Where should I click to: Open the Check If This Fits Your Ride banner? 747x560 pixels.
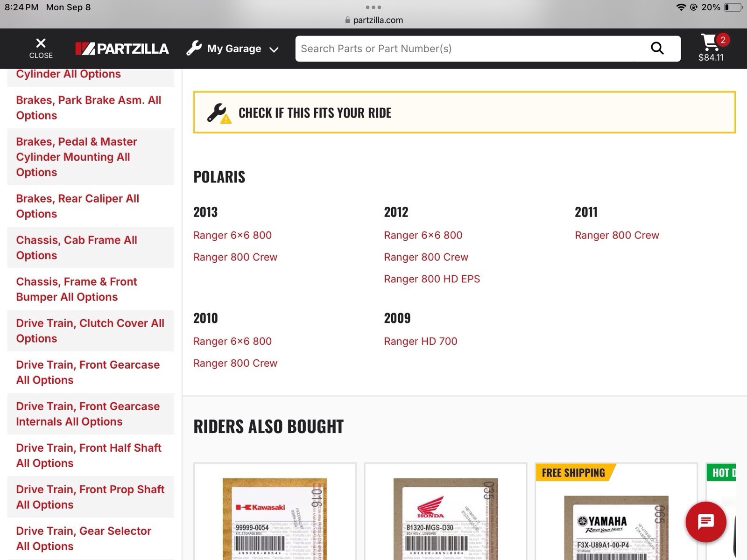click(x=465, y=112)
